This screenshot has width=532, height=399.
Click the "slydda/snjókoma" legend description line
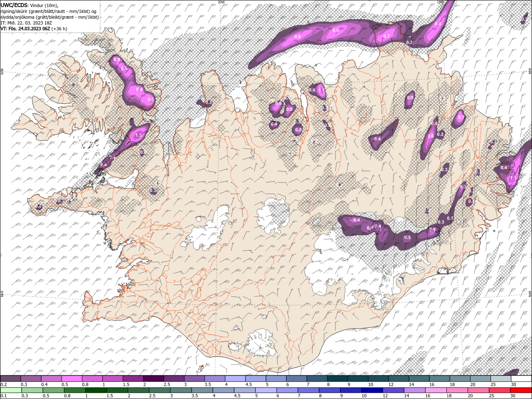(x=49, y=17)
